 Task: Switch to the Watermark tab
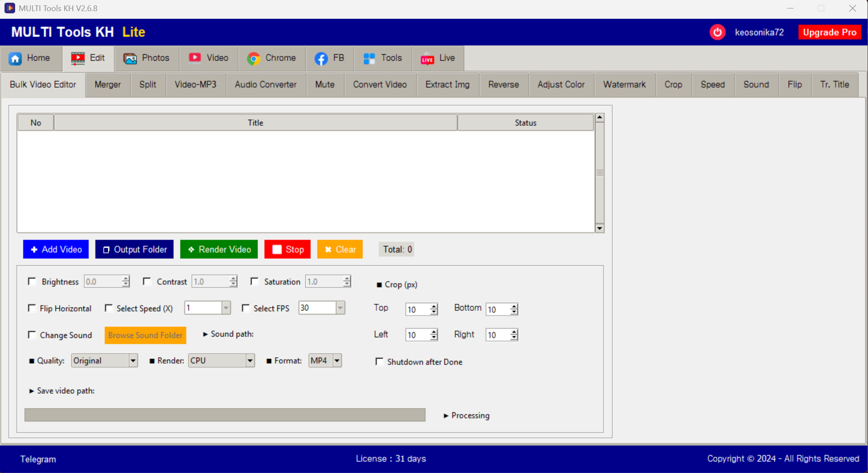[x=624, y=84]
